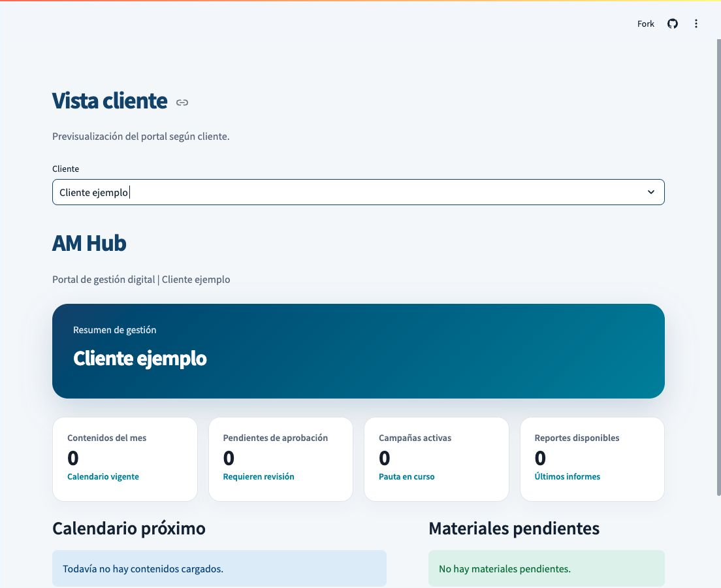Select the Campañas activas card
Viewport: 721px width, 588px height.
pyautogui.click(x=436, y=459)
